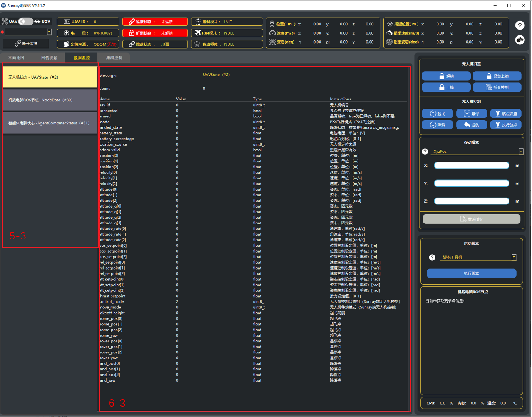Toggle the UAV/UGV vehicle switch
The width and height of the screenshot is (532, 417).
pyautogui.click(x=26, y=22)
